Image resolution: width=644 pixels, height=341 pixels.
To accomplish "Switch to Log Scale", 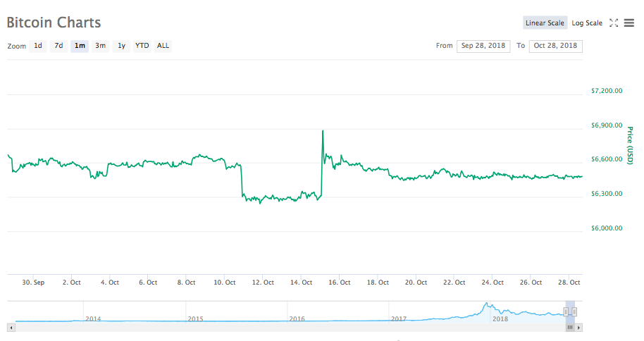I will (587, 23).
